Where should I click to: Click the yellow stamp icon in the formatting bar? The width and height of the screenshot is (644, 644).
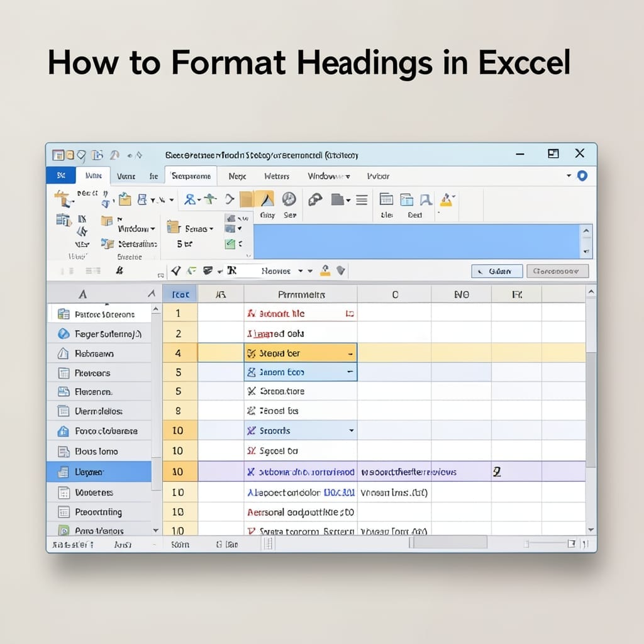[x=325, y=270]
